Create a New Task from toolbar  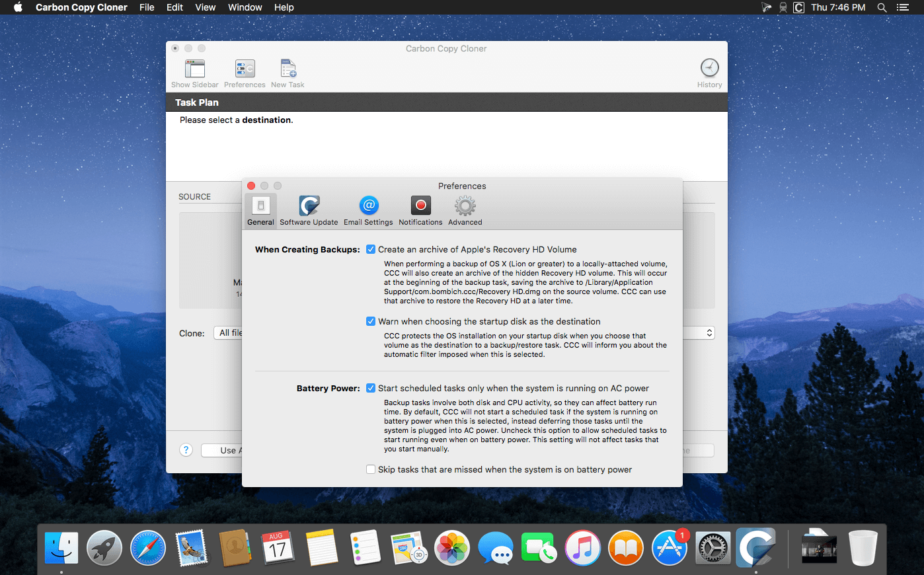click(x=288, y=73)
